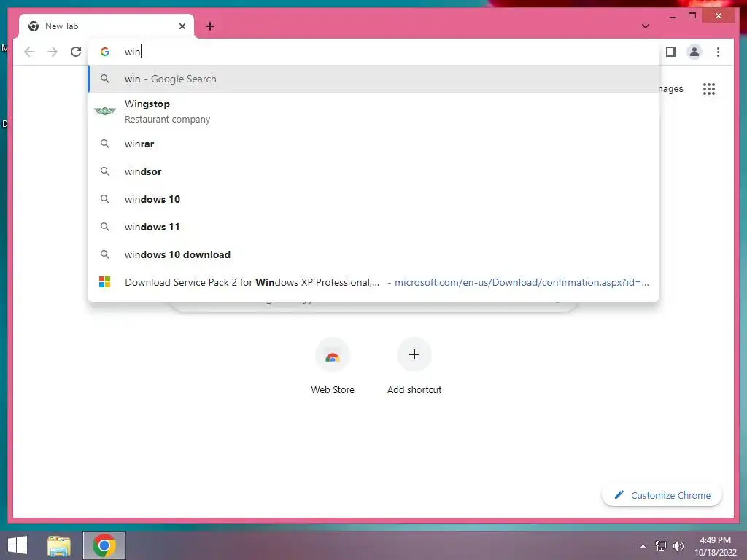The height and width of the screenshot is (560, 747).
Task: Click the browser back arrow
Action: pyautogui.click(x=29, y=52)
